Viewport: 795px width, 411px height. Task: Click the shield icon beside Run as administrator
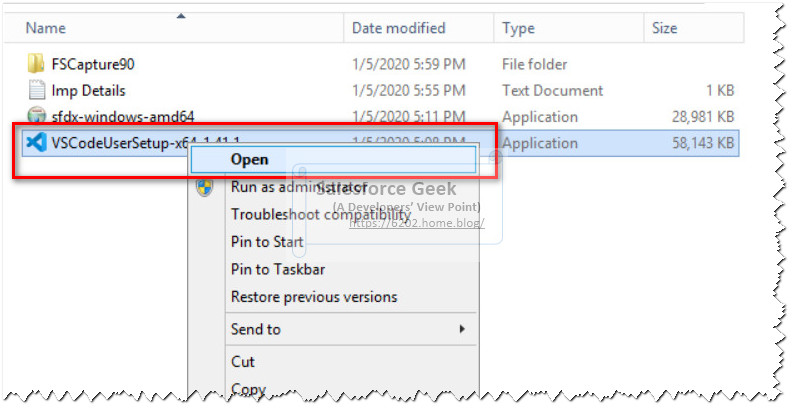[204, 187]
